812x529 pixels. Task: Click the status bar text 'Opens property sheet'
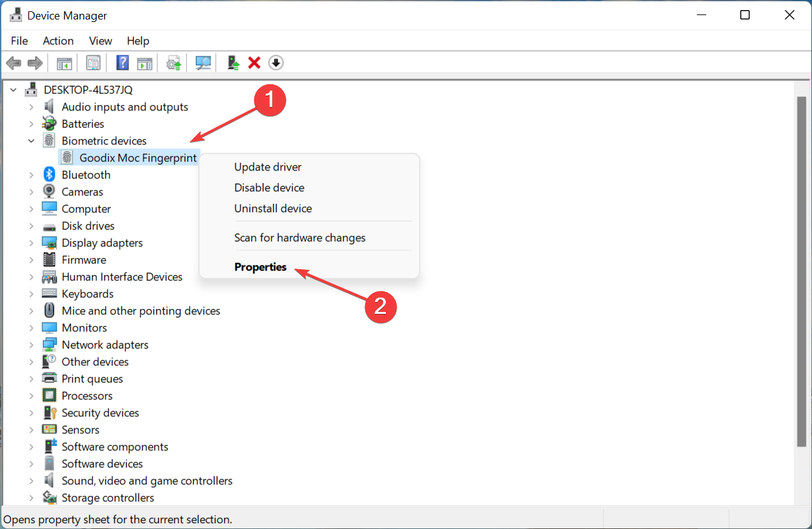118,520
